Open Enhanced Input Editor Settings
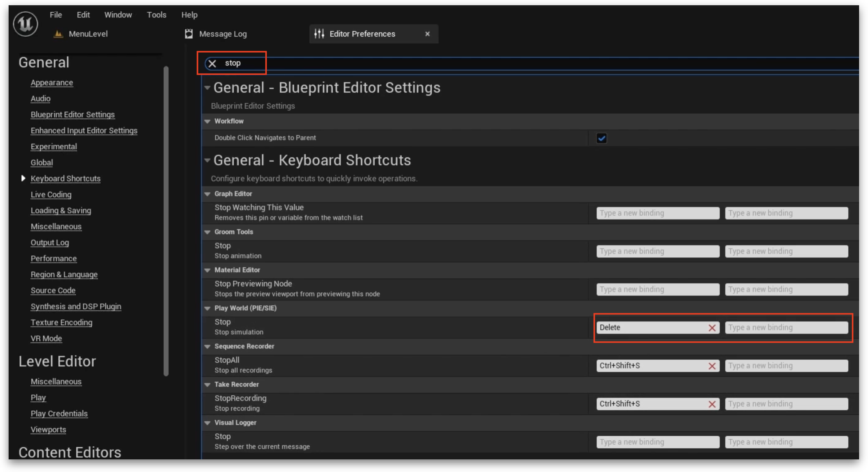 pos(84,131)
